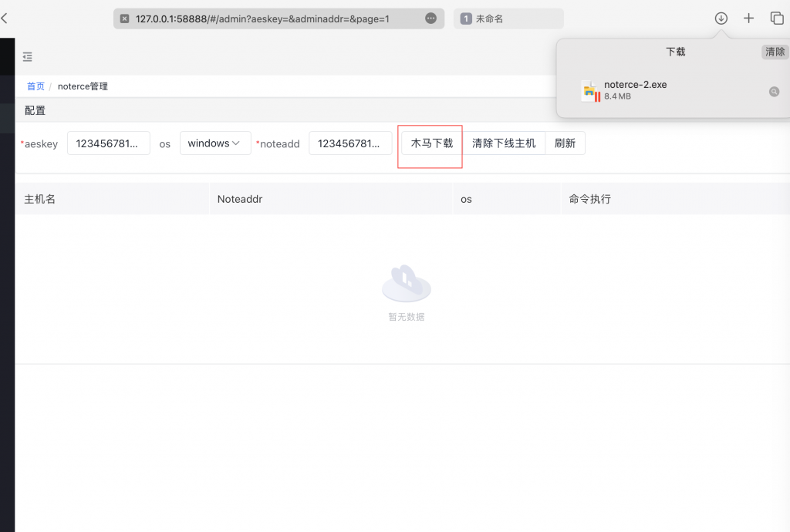This screenshot has height=532, width=790.
Task: Click the noterce-2.exe file icon
Action: pyautogui.click(x=590, y=90)
